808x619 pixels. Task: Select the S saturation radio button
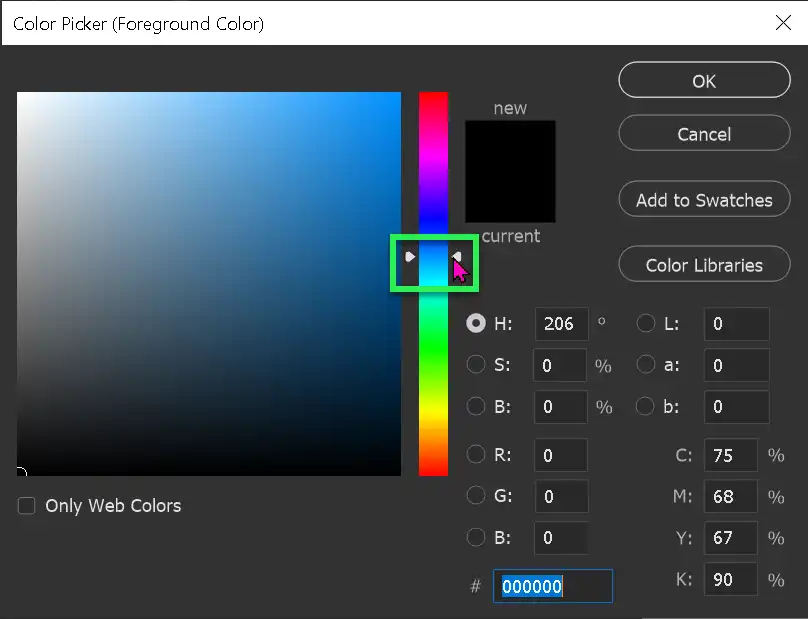(477, 365)
